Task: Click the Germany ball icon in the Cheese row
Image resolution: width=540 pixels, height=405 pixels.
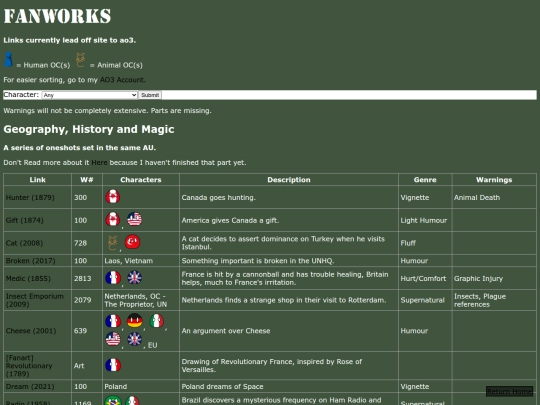Action: (135, 321)
